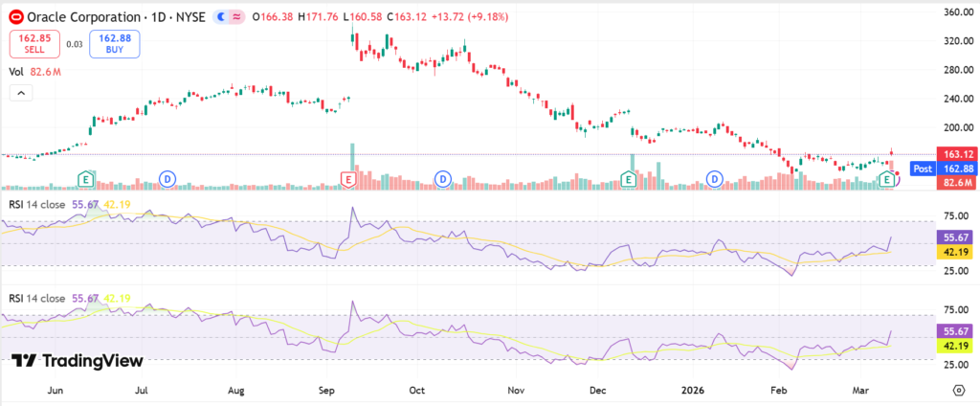Click the July dividend D marker
Image resolution: width=980 pixels, height=406 pixels.
(x=168, y=179)
